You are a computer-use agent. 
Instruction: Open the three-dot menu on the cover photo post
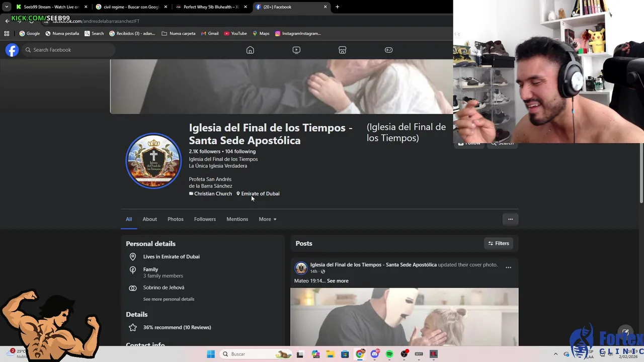click(508, 267)
